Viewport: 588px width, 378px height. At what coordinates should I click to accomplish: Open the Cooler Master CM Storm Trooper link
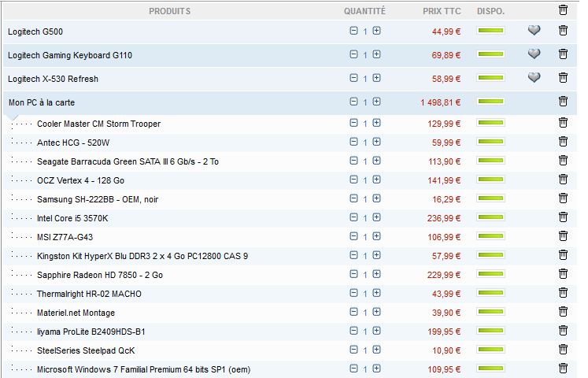(98, 124)
